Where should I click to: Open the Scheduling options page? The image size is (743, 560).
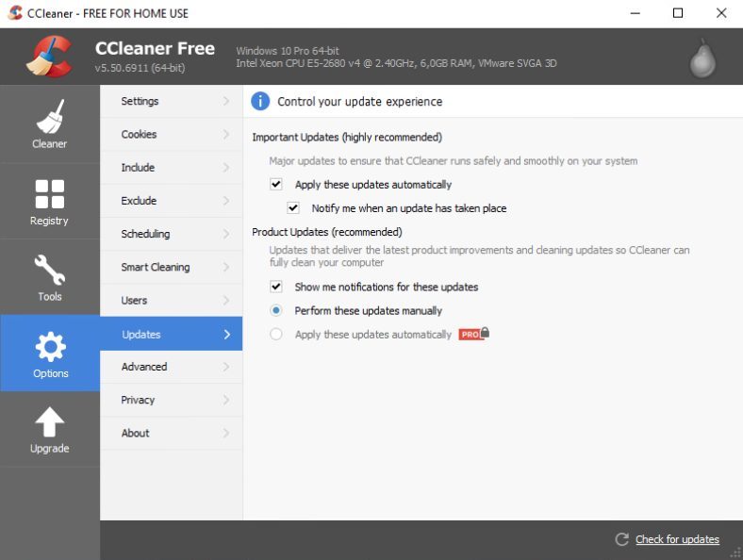pos(145,234)
